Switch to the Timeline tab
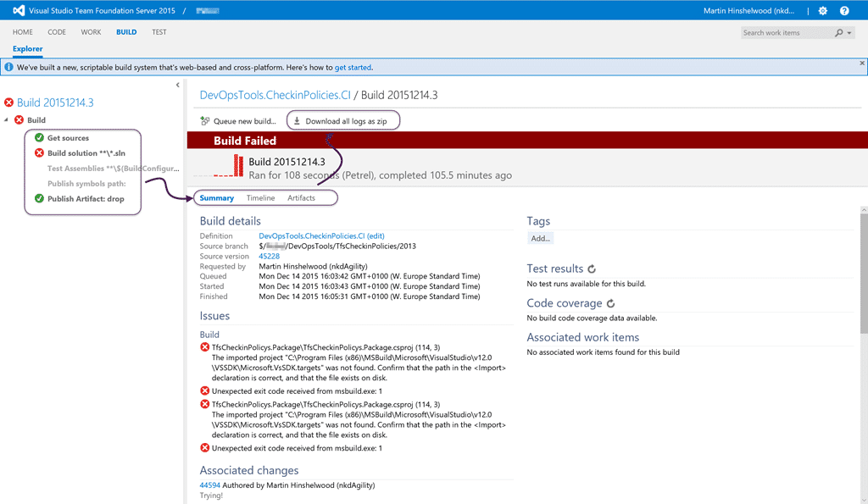This screenshot has width=868, height=504. point(261,197)
